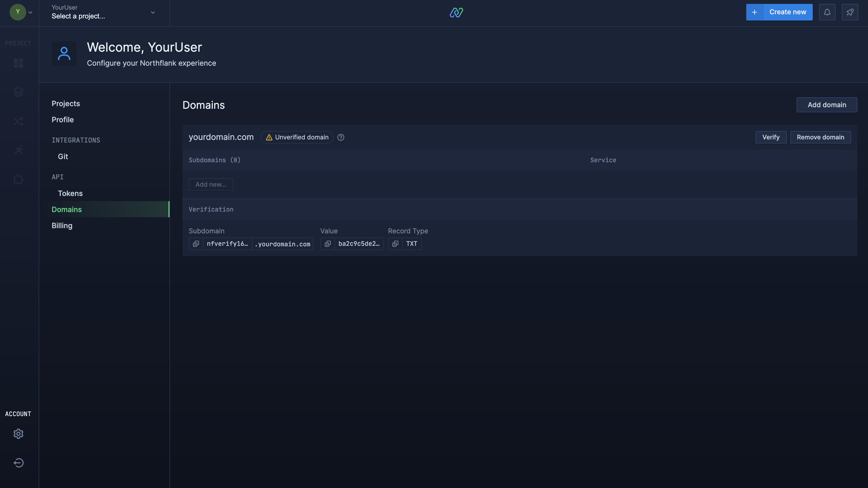Screen dimensions: 868x488
Task: Copy the TXT record type
Action: point(395,244)
